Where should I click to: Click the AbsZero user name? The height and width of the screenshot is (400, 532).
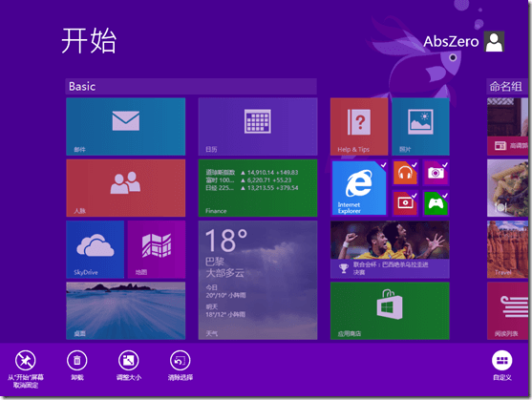pyautogui.click(x=451, y=42)
